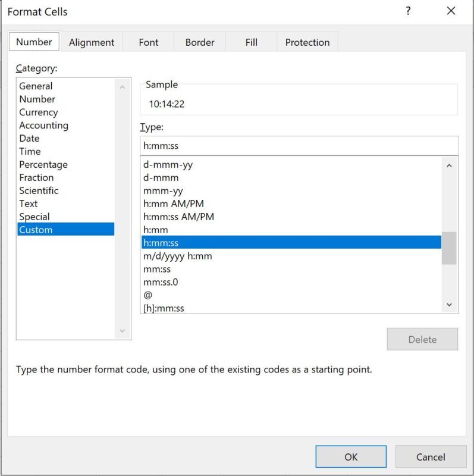Switch to the Alignment tab
This screenshot has width=474, height=476.
click(x=92, y=42)
